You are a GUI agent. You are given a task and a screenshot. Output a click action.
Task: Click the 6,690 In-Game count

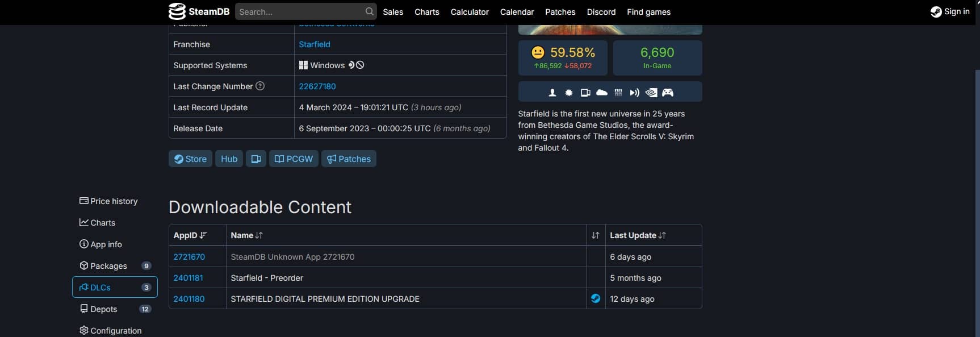657,57
